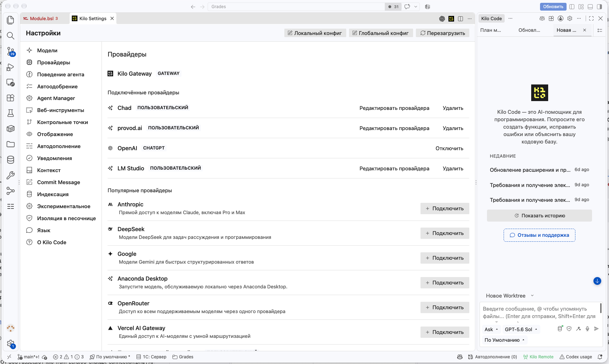
Task: Click Показать историю button
Action: click(539, 216)
